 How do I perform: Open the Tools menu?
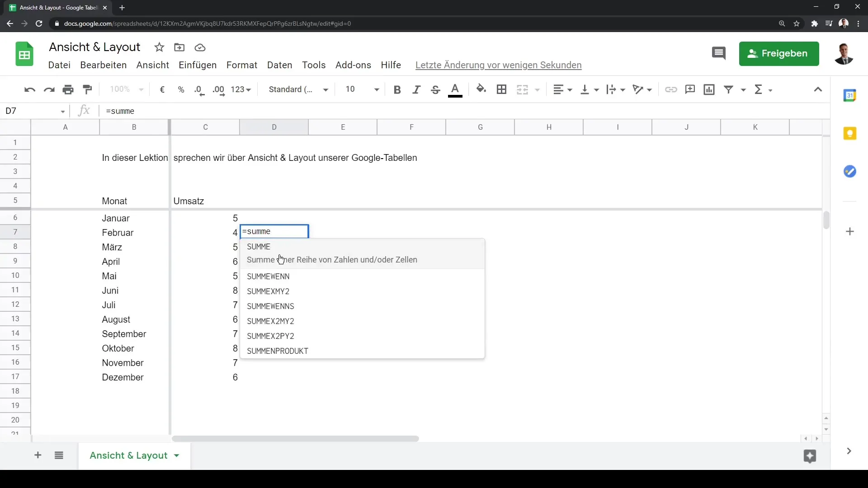314,65
